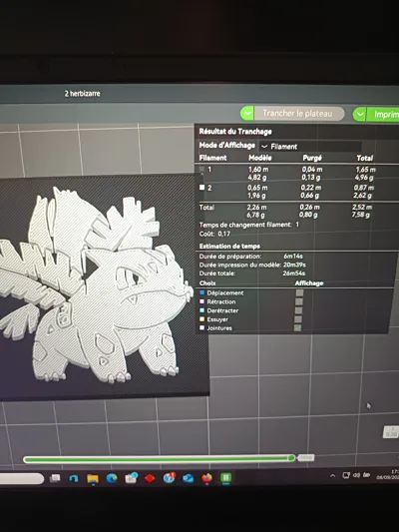Click the '2,62 g' total weight value
The image size is (399, 532).
pos(362,196)
